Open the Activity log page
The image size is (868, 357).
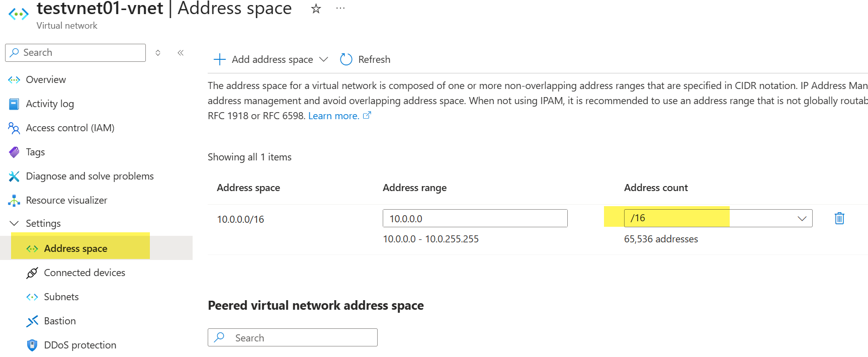(50, 104)
